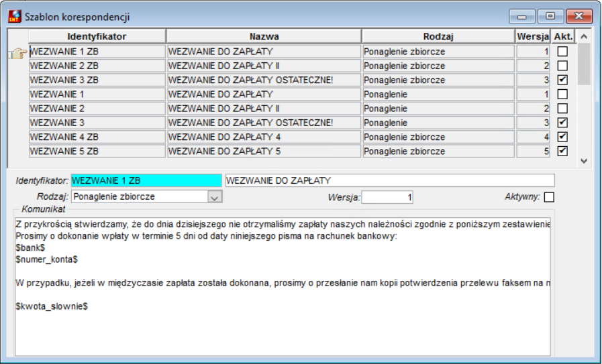Click Wersja cell '4' of WEZWANIE 4 ZB
The height and width of the screenshot is (364, 602).
pos(534,137)
